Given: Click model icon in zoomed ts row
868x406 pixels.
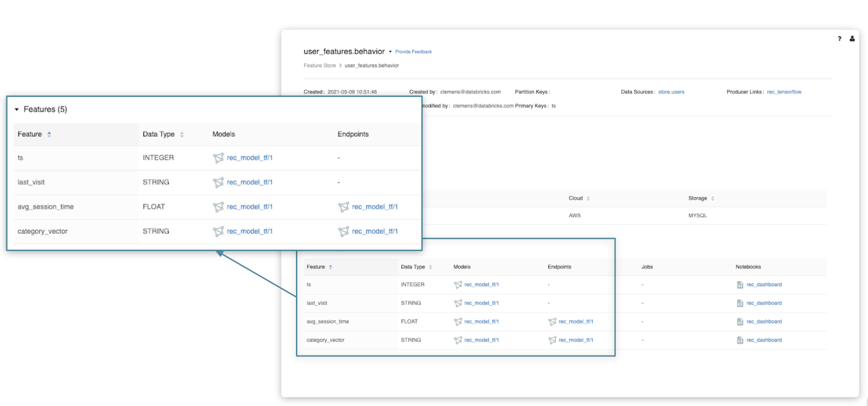Looking at the screenshot, I should click(x=218, y=158).
